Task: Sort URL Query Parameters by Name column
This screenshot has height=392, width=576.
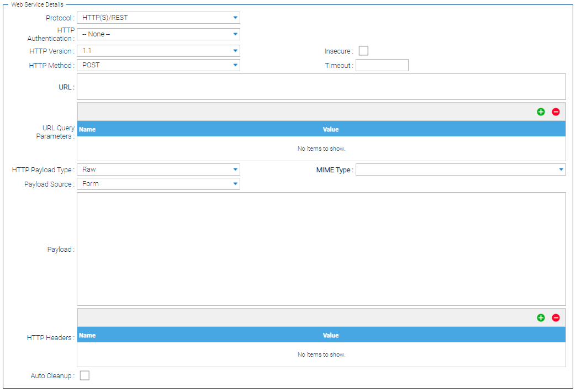Action: point(88,129)
